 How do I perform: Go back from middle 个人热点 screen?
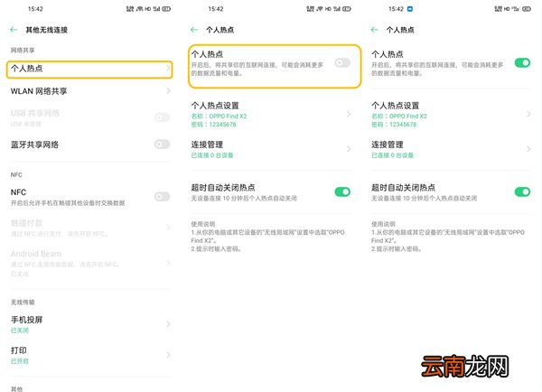[194, 30]
